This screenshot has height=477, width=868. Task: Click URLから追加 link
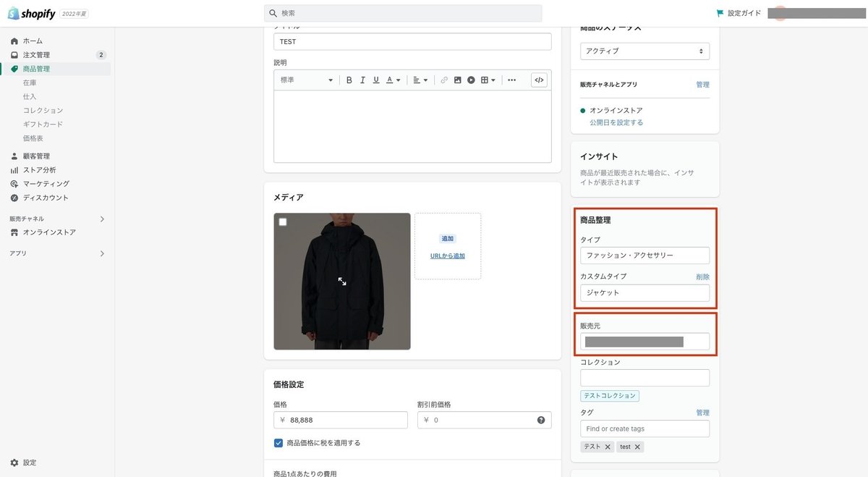pyautogui.click(x=448, y=256)
